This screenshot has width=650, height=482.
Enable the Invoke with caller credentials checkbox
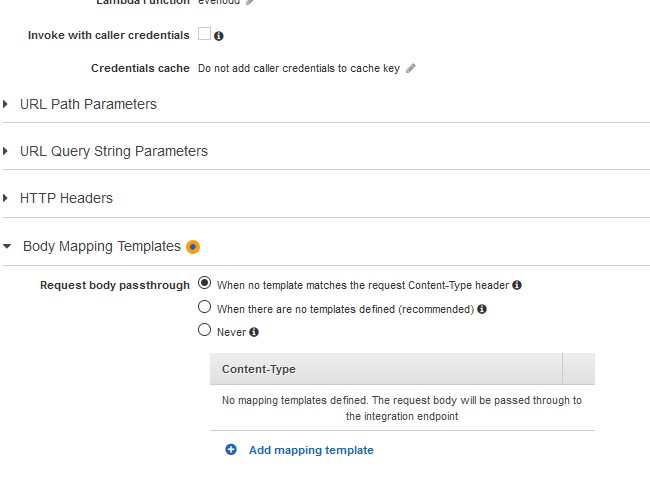tap(204, 34)
